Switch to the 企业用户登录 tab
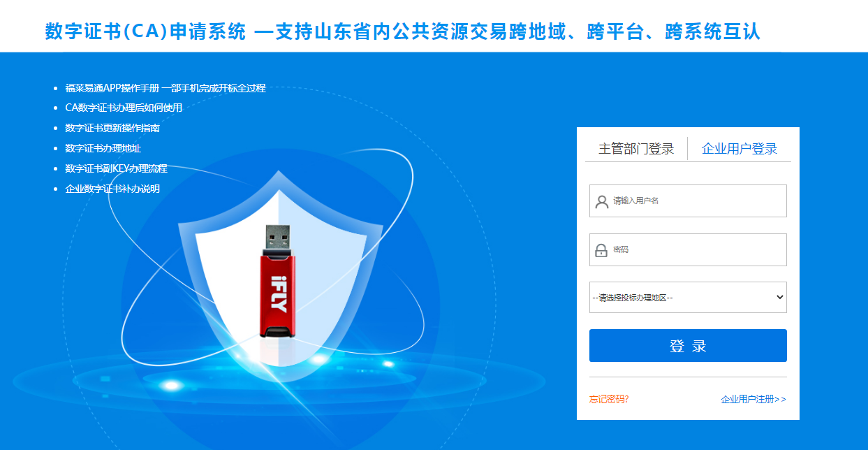Image resolution: width=868 pixels, height=450 pixels. click(x=740, y=149)
